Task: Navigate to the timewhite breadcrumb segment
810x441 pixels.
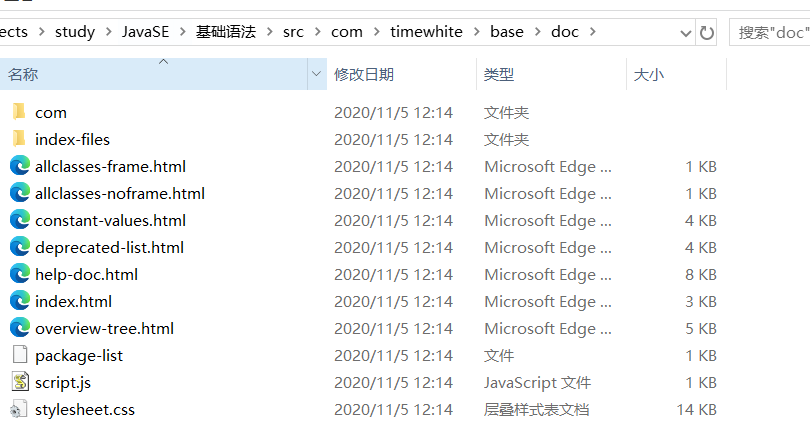Action: coord(426,32)
